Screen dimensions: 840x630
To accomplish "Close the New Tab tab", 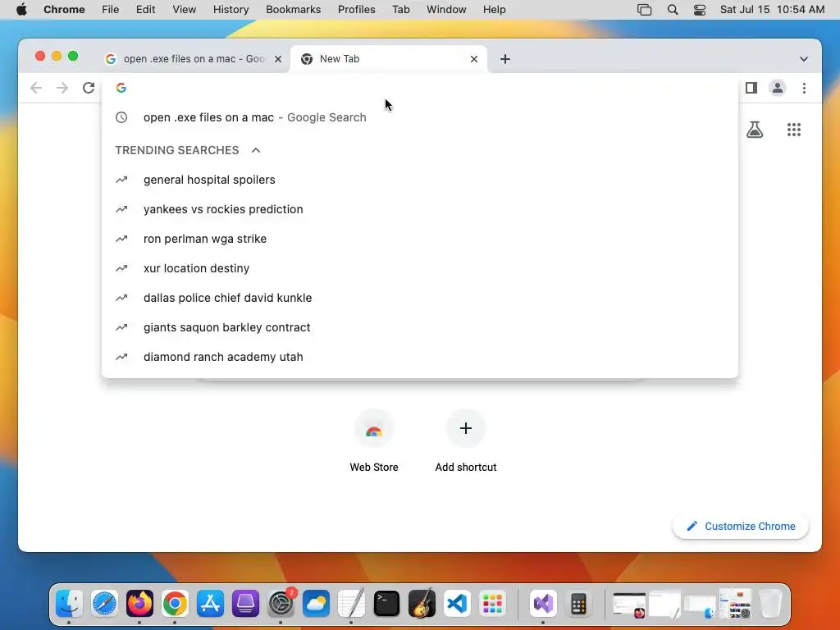I will [474, 59].
